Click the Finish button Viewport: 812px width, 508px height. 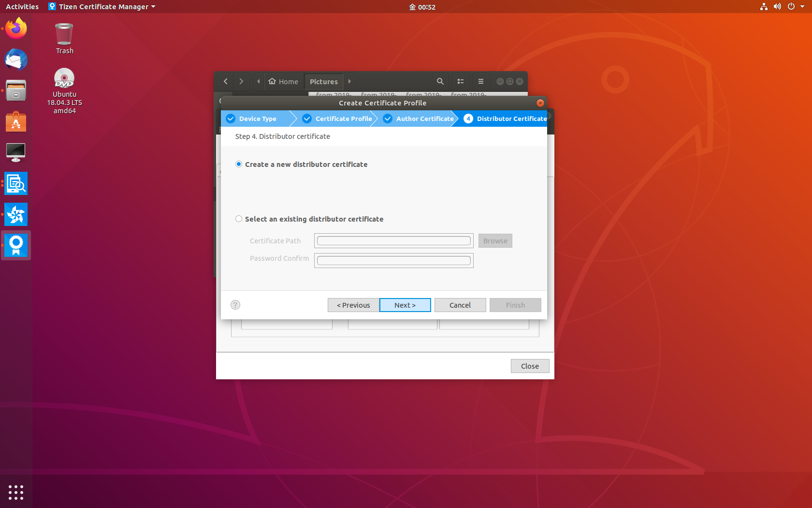[x=515, y=305]
